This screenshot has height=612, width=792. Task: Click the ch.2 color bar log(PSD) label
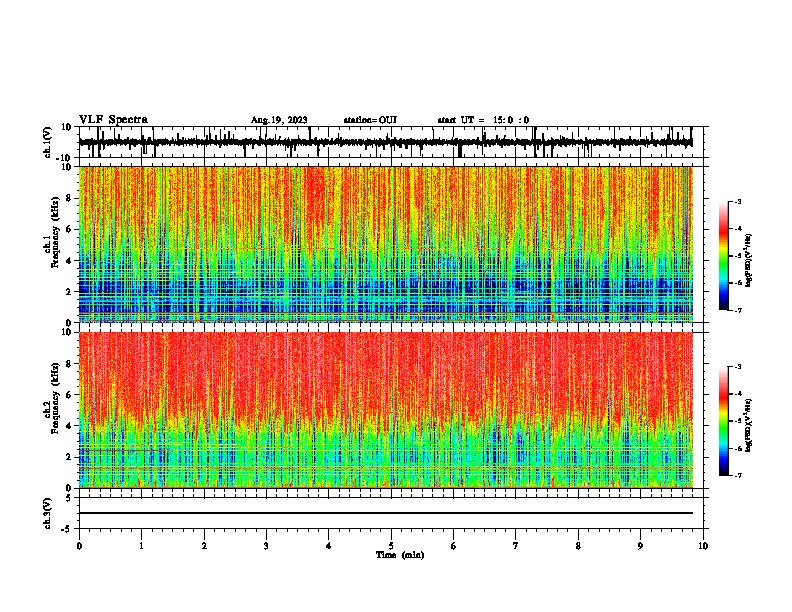click(x=748, y=425)
